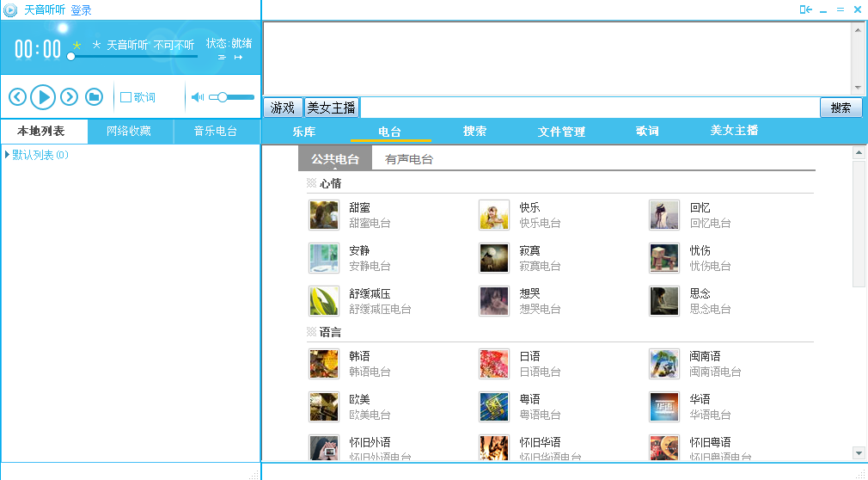Click the 语言 category heading
The image size is (868, 480).
click(331, 333)
